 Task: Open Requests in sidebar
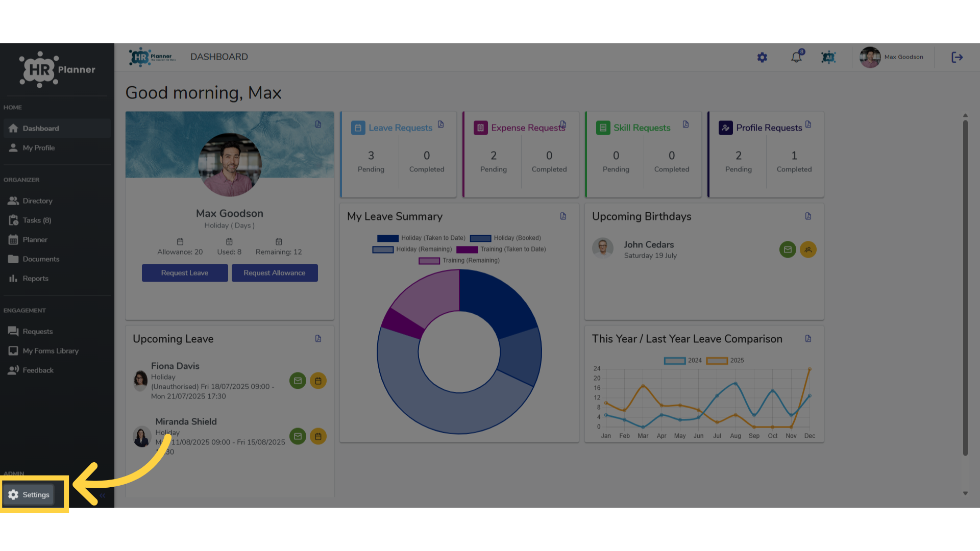pos(57,331)
